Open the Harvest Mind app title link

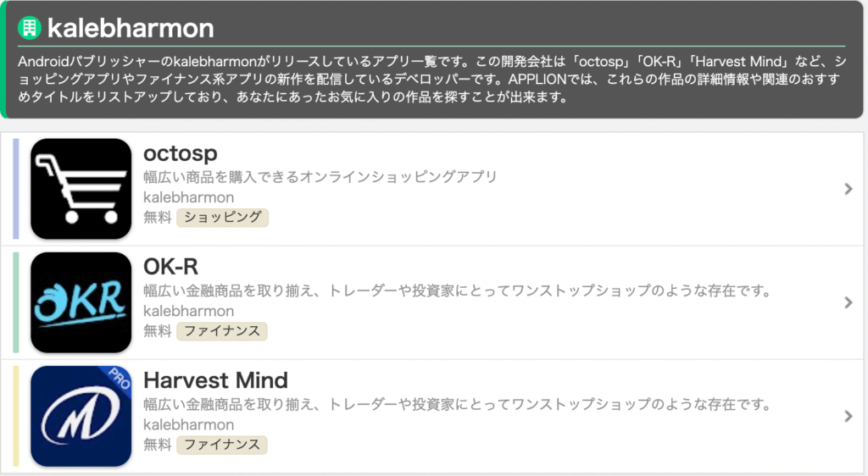(215, 379)
